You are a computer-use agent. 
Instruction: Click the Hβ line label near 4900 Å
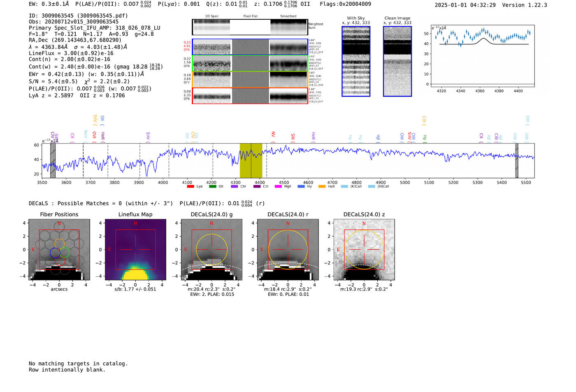(x=378, y=137)
